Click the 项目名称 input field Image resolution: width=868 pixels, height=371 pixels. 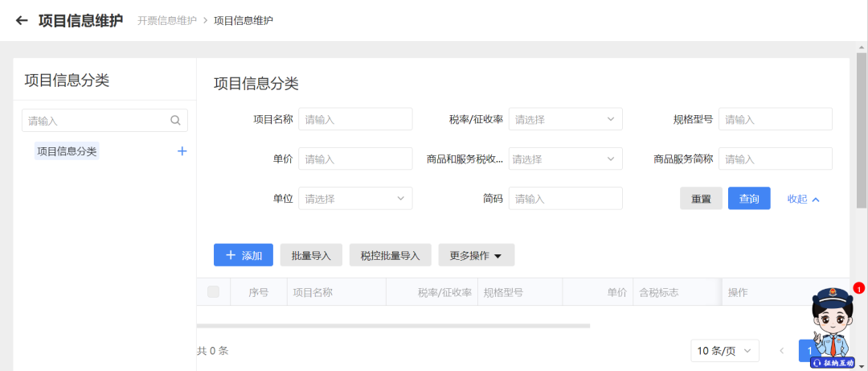[354, 119]
